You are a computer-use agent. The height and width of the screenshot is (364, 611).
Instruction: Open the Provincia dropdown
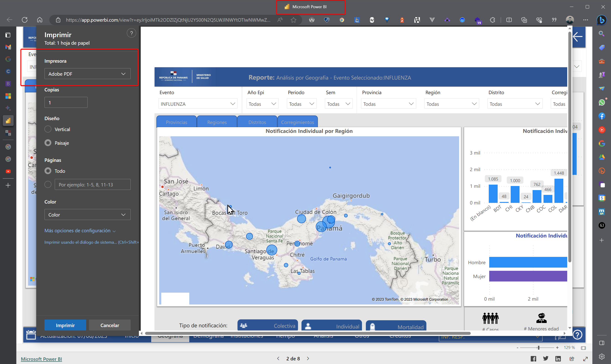(x=388, y=104)
